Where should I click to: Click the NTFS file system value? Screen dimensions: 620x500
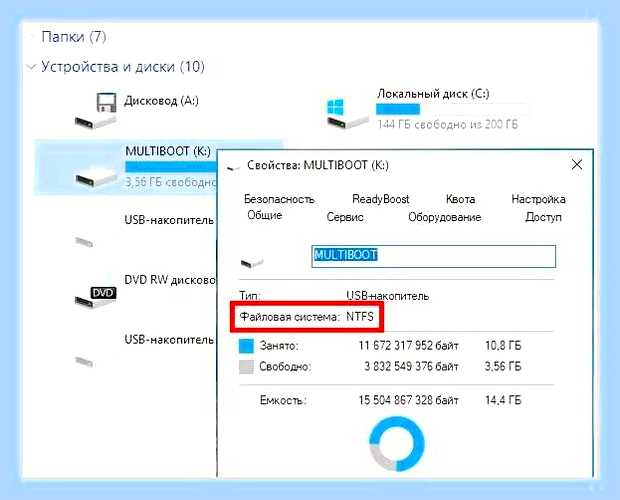(x=360, y=317)
